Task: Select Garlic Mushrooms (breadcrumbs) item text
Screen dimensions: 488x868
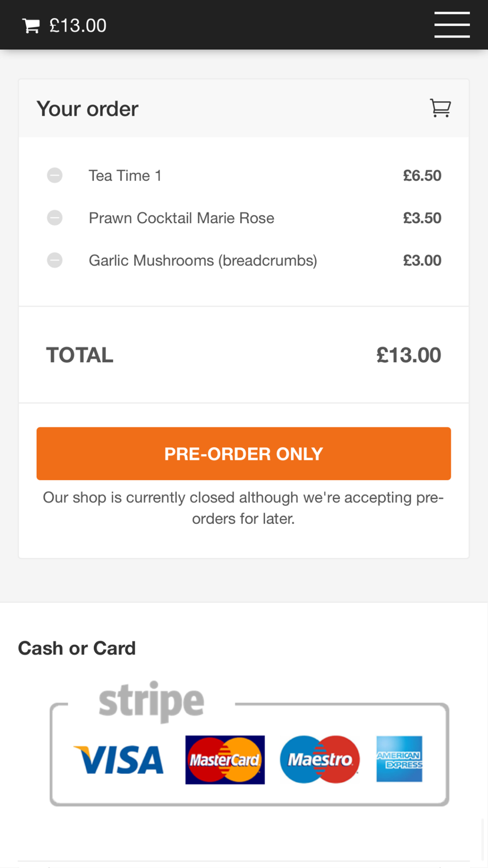Action: 203,261
